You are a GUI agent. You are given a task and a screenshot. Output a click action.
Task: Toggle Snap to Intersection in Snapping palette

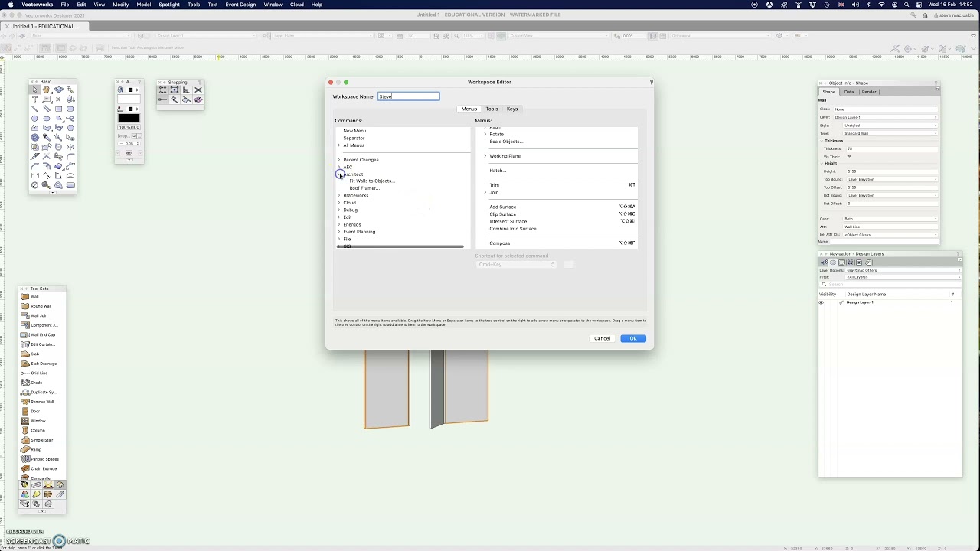click(198, 90)
